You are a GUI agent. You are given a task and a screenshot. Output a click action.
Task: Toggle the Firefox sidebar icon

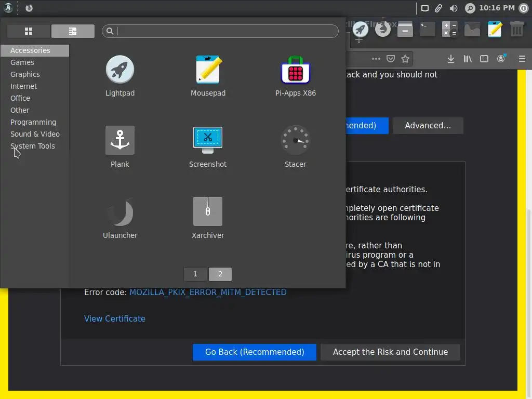[x=484, y=59]
